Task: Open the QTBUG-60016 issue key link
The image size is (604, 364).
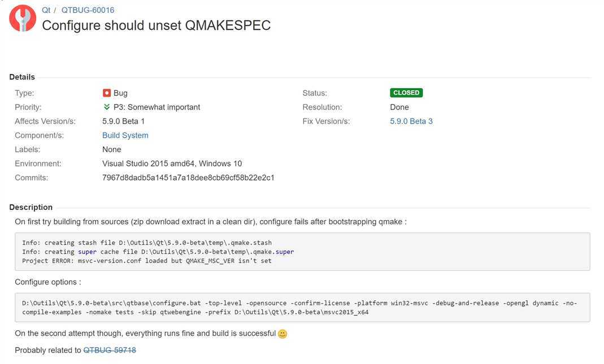Action: click(x=88, y=10)
